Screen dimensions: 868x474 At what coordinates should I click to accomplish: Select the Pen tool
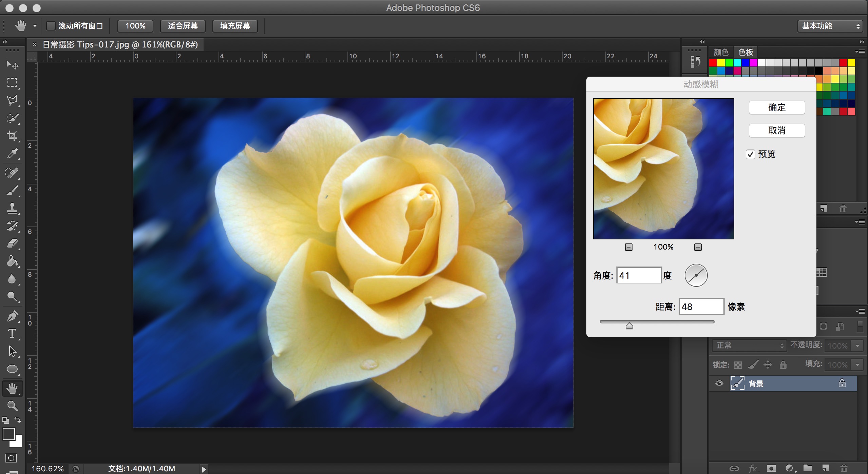pos(12,316)
